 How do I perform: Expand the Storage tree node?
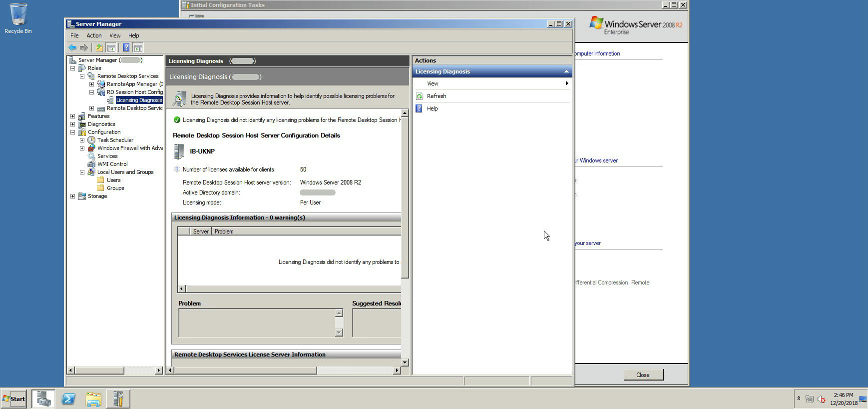pyautogui.click(x=73, y=196)
